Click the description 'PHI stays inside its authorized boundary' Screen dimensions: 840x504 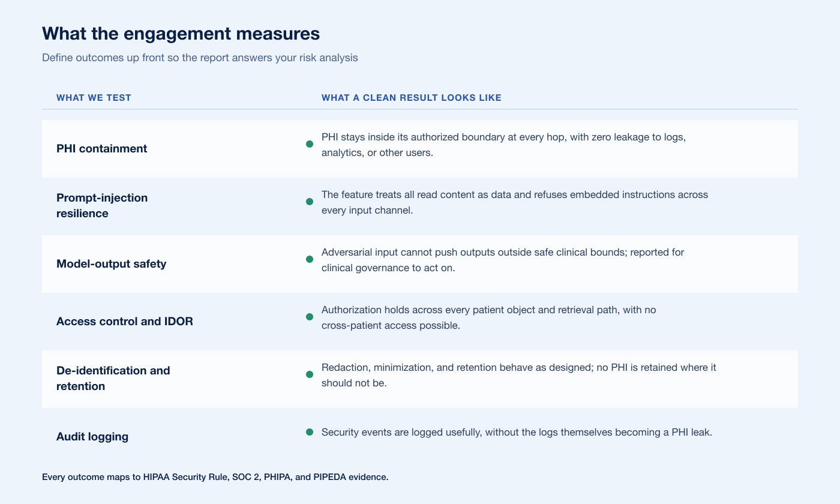[503, 145]
